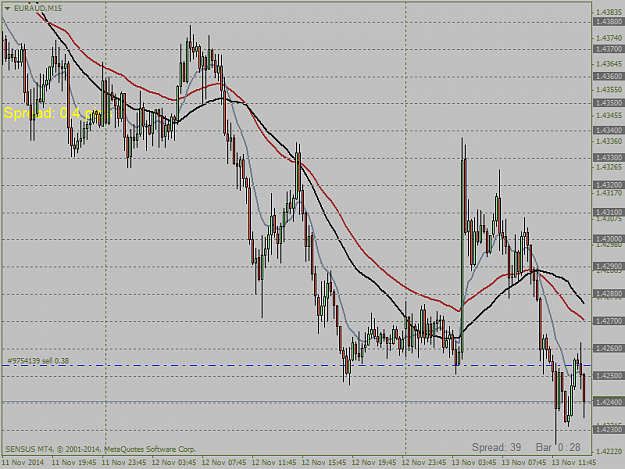Image resolution: width=625 pixels, height=469 pixels.
Task: Click the highlighted 1.43100 price tag
Action: tap(608, 212)
